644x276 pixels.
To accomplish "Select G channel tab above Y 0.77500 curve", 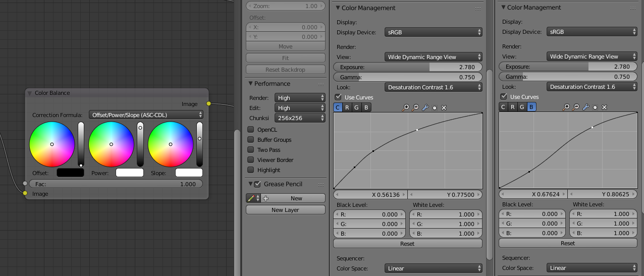I will coord(356,107).
